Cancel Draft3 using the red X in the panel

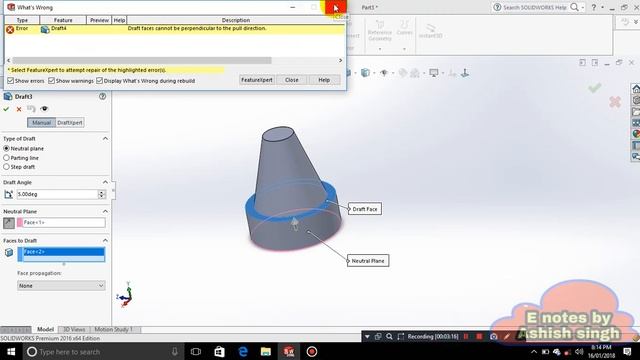tap(19, 109)
